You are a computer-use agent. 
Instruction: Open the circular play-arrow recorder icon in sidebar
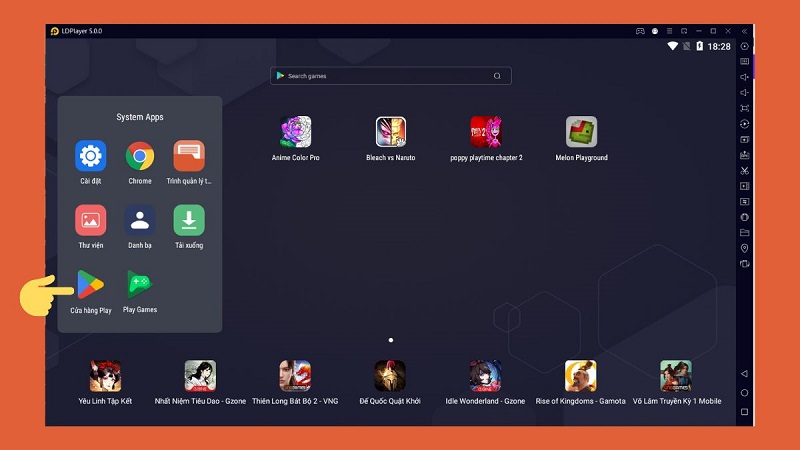tap(744, 124)
